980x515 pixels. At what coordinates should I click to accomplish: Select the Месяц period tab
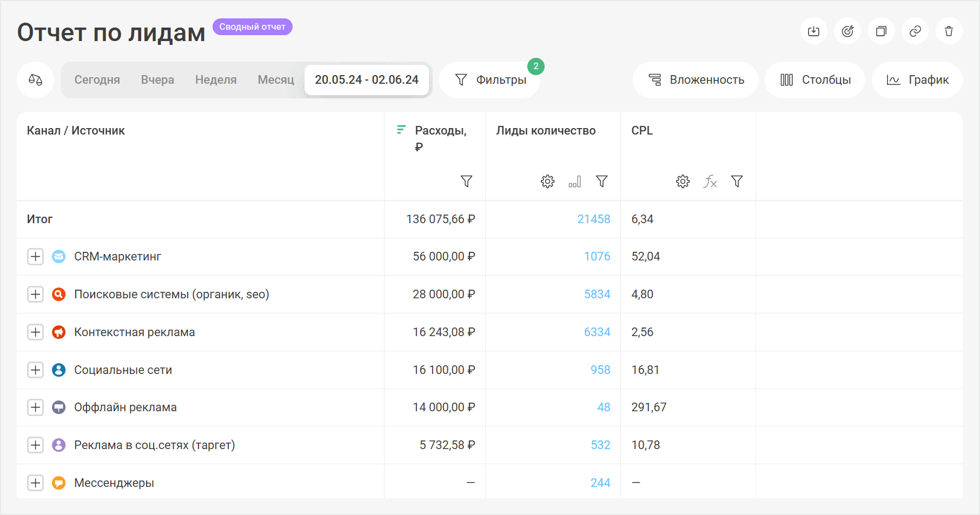[x=276, y=80]
